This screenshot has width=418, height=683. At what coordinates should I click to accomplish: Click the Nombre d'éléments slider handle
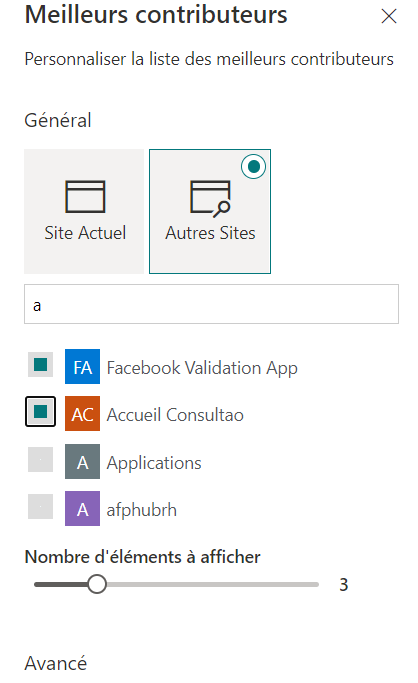pyautogui.click(x=97, y=584)
